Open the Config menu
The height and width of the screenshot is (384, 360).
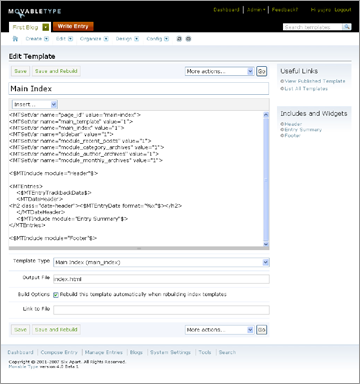pyautogui.click(x=154, y=39)
